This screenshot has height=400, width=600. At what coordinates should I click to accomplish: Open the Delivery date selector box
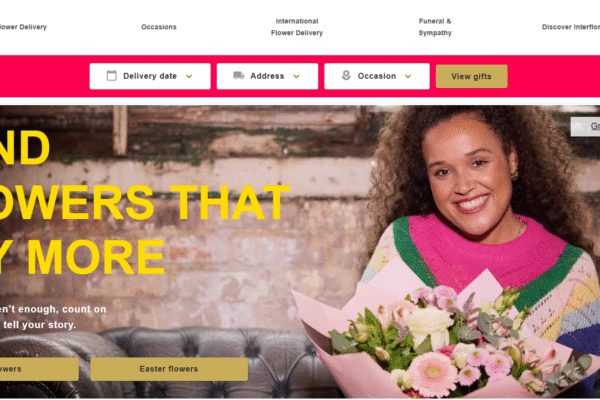click(150, 76)
